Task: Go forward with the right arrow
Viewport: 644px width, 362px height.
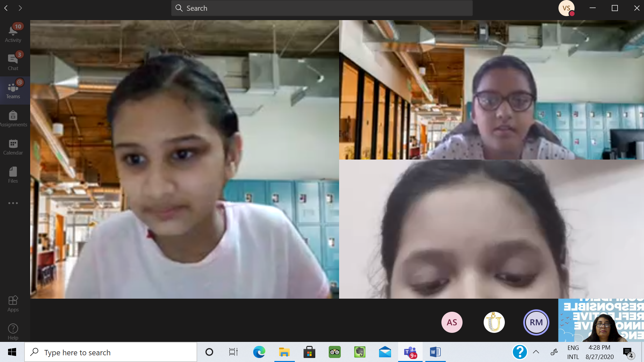Action: (x=20, y=8)
